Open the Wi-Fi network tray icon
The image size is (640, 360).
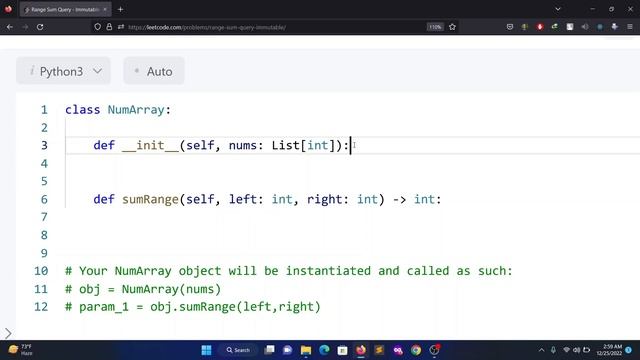coord(566,350)
